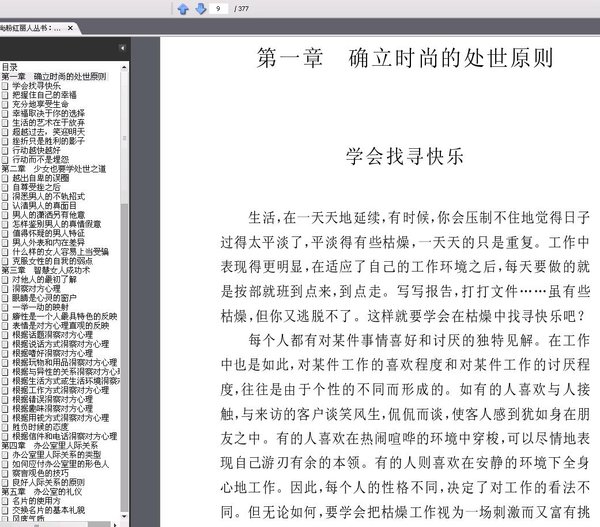Image resolution: width=600 pixels, height=527 pixels.
Task: Click the page's section heading 学会找寻快乐
Action: click(x=404, y=156)
